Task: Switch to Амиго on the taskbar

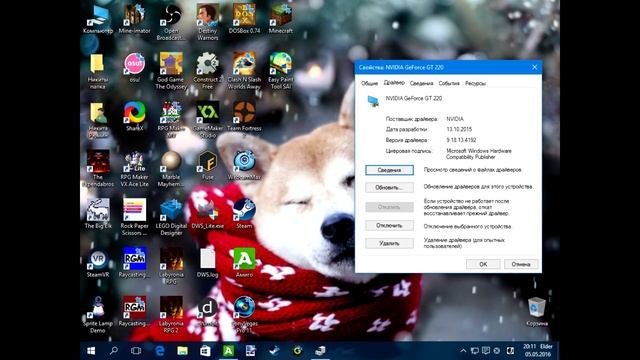Action: pyautogui.click(x=228, y=351)
